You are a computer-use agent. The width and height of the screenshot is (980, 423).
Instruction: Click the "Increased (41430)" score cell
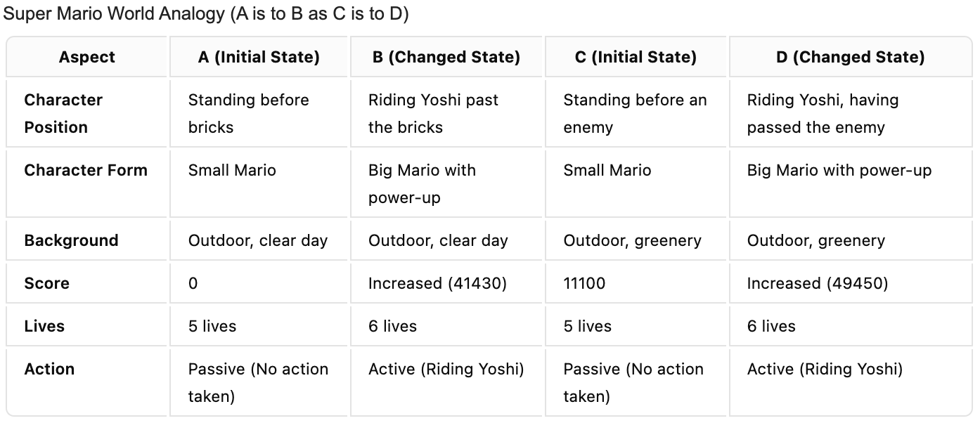coord(437,283)
